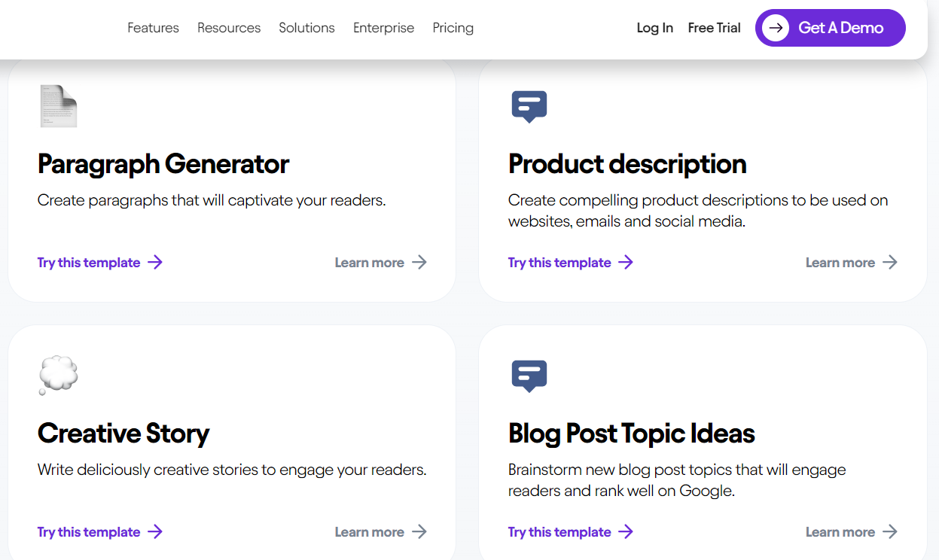Learn more about Product description
This screenshot has height=560, width=939.
tap(840, 263)
